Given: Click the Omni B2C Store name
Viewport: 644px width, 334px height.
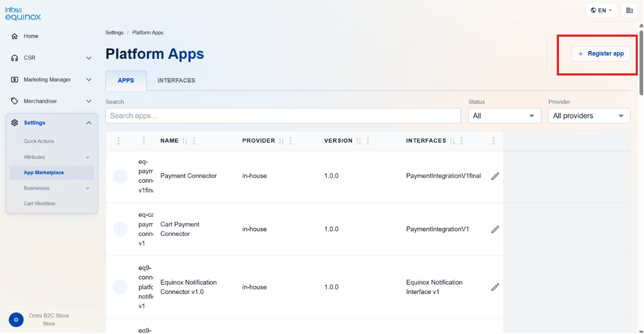Looking at the screenshot, I should pos(49,316).
